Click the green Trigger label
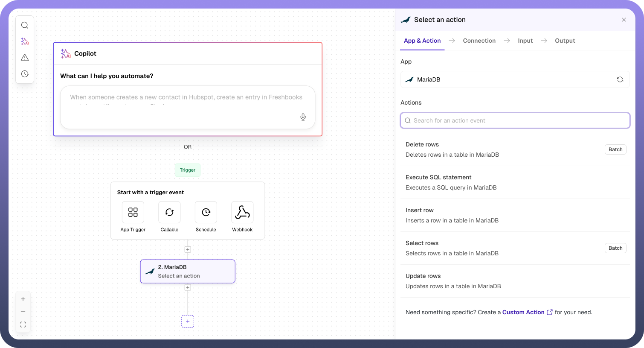Image resolution: width=644 pixels, height=348 pixels. (188, 170)
